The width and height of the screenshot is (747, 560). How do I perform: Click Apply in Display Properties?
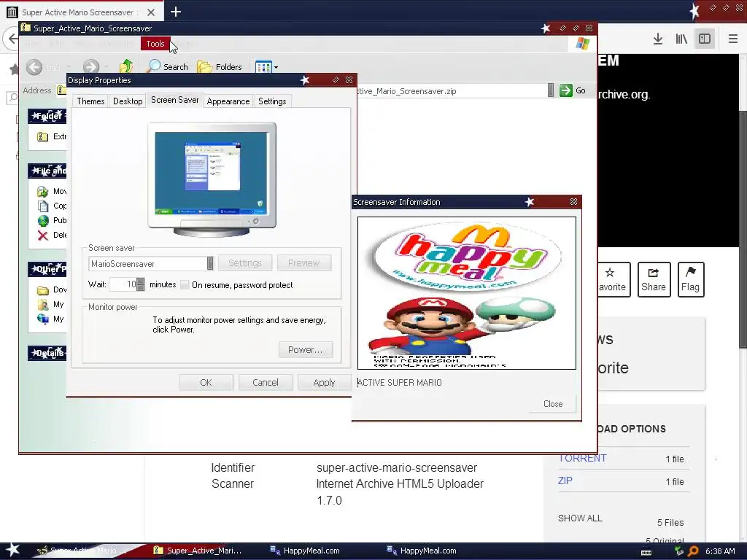(x=325, y=382)
